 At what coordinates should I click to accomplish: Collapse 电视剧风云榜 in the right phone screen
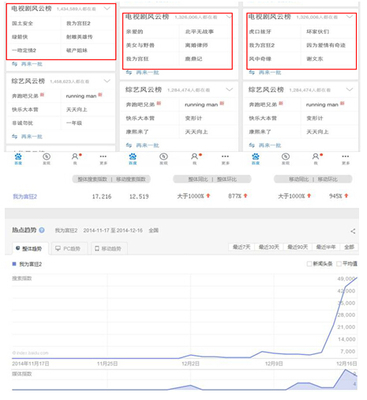349,17
